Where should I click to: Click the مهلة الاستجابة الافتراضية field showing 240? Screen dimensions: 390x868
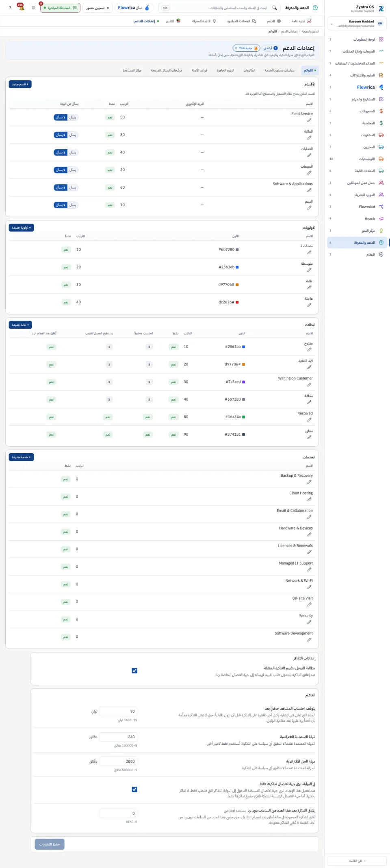pos(118,737)
